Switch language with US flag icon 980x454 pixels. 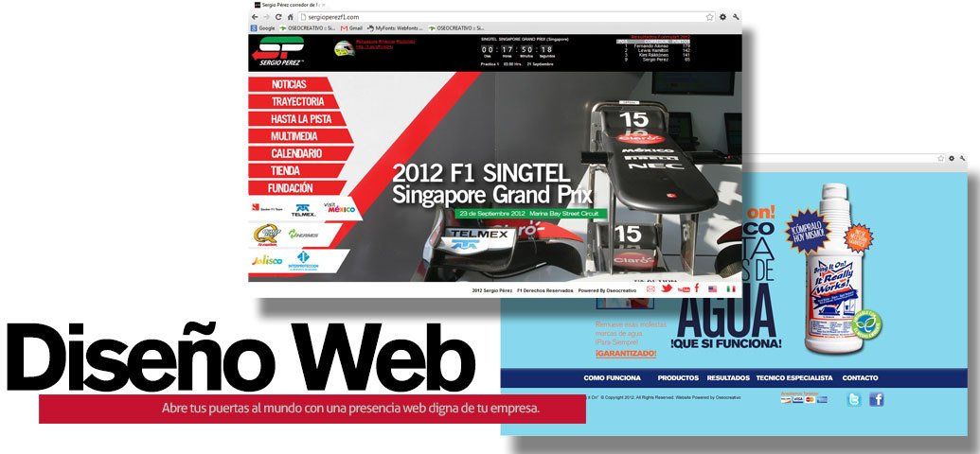[x=712, y=289]
